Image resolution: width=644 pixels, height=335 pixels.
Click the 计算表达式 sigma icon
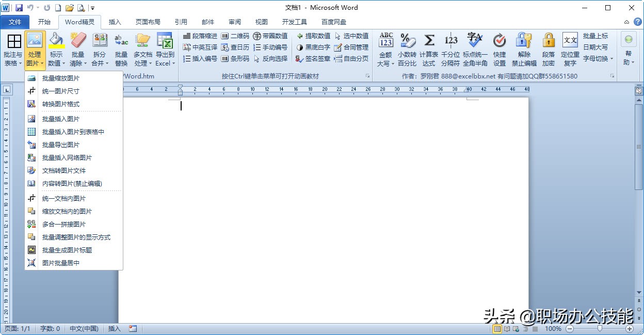coord(429,50)
